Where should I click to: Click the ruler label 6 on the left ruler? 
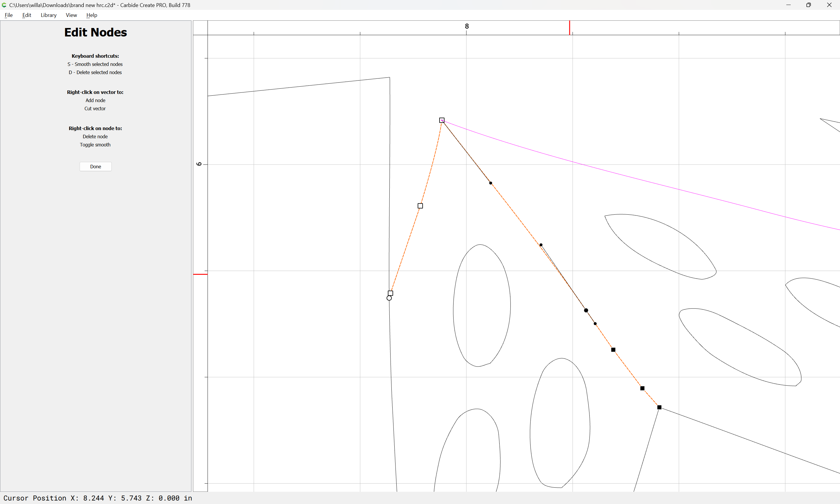coord(199,164)
